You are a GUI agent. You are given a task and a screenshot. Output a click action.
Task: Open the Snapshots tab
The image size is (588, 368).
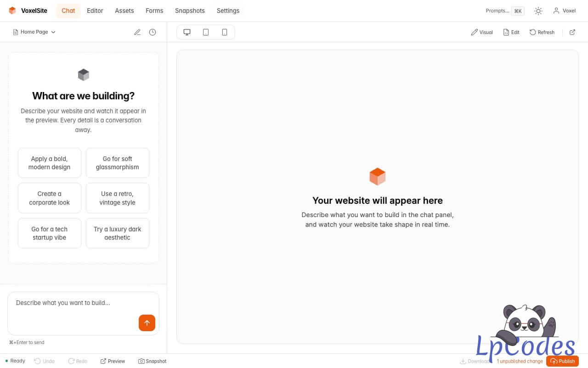[x=190, y=11]
